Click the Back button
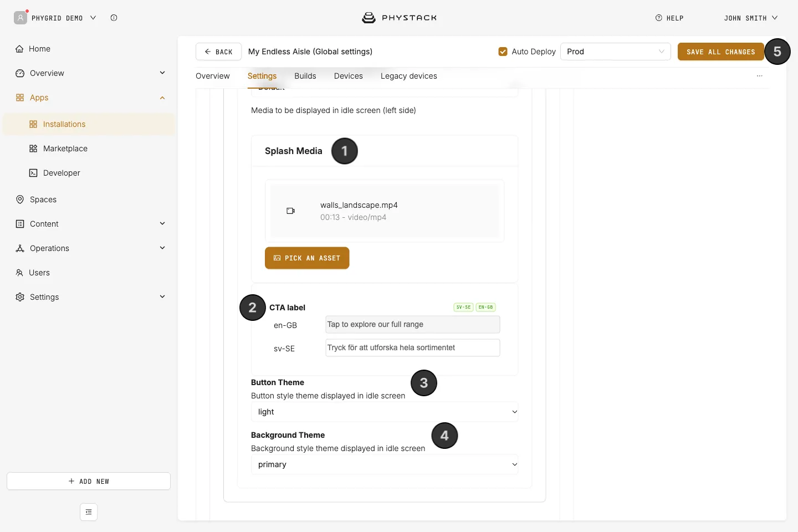This screenshot has height=532, width=798. click(218, 52)
